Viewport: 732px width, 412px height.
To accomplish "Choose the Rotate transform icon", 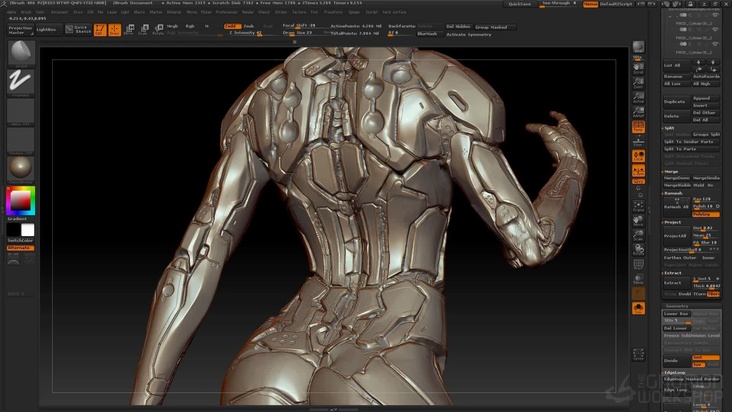I will pyautogui.click(x=157, y=29).
